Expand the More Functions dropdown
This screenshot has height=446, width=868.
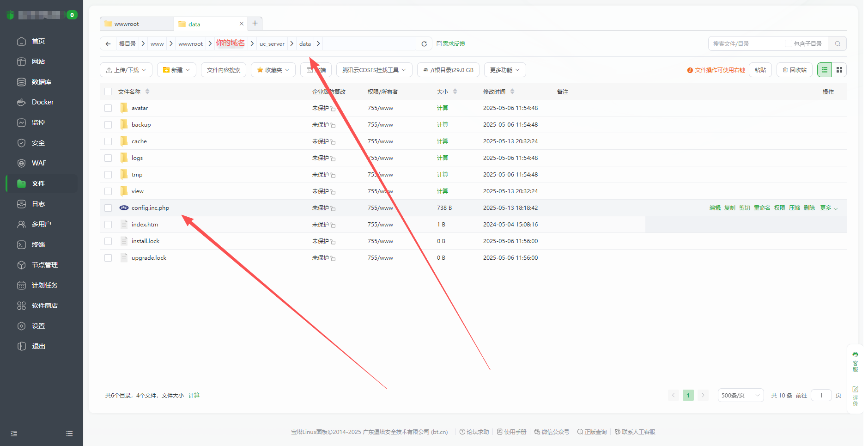click(504, 70)
